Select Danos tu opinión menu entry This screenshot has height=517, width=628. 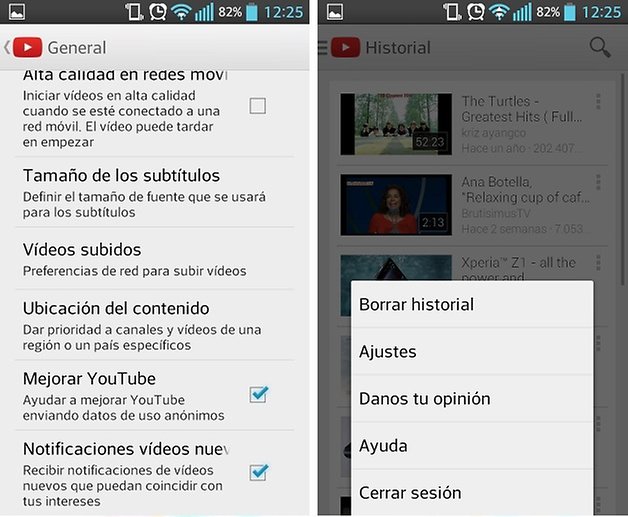[x=472, y=399]
